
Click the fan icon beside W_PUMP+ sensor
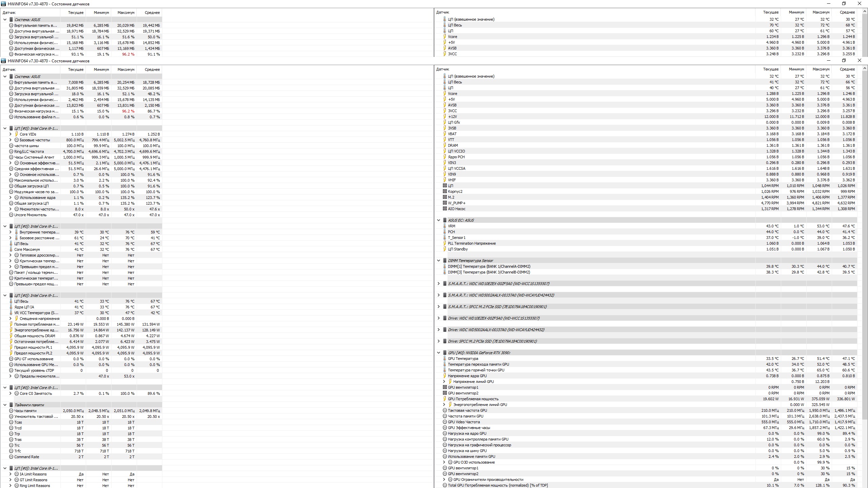point(445,203)
